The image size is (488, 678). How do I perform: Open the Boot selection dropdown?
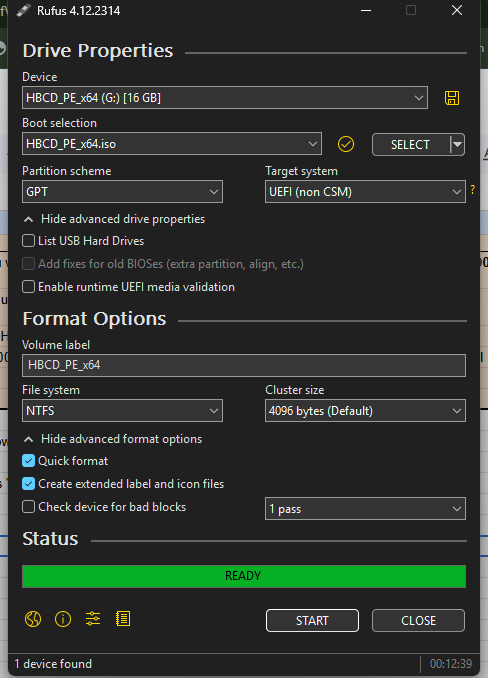tap(172, 144)
